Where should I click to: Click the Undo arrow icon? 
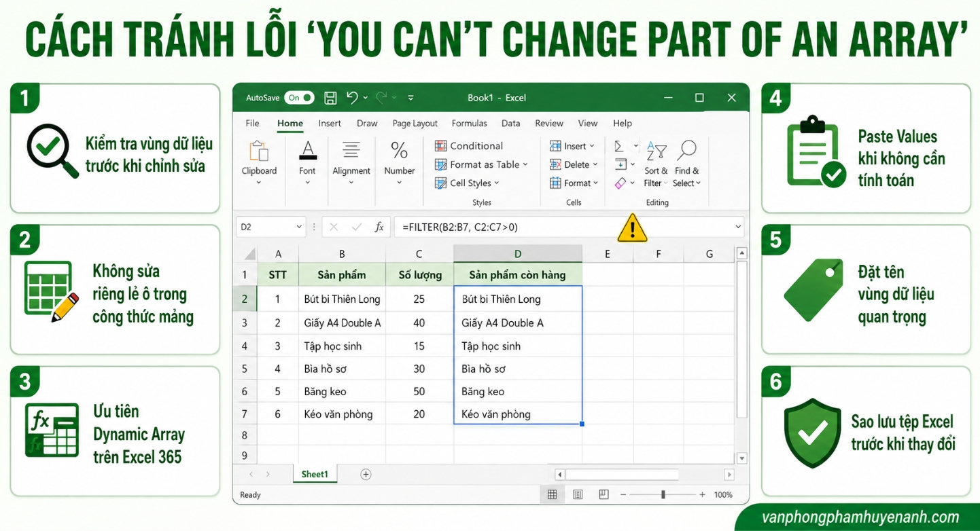pyautogui.click(x=352, y=97)
